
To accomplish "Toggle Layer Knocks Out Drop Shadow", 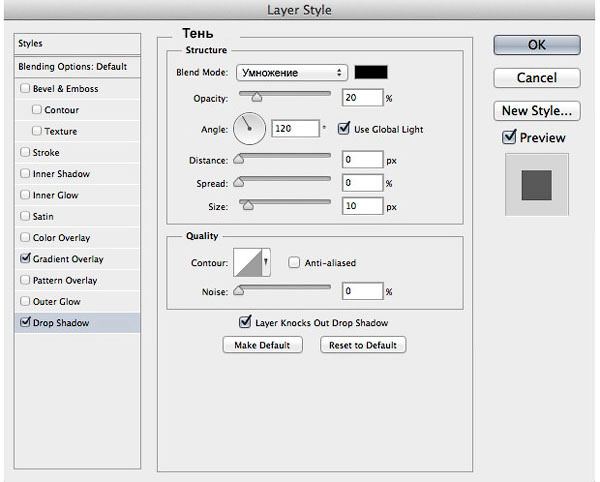I will [x=245, y=322].
